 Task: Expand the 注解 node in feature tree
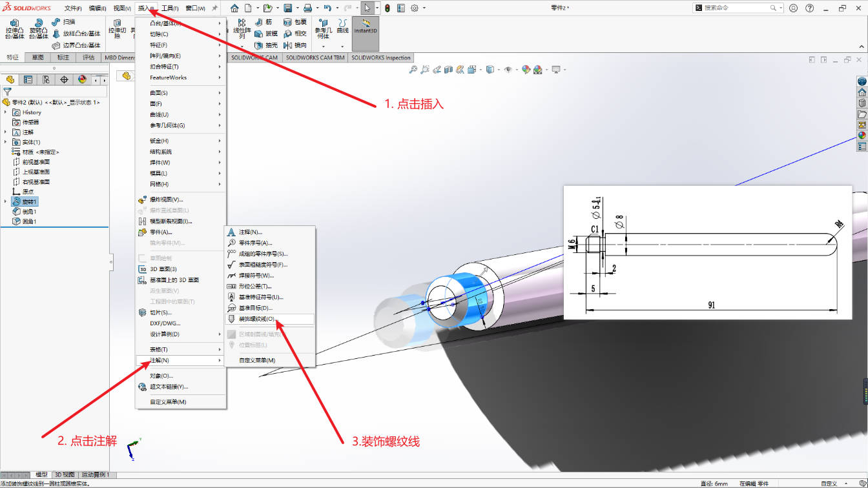(6, 132)
